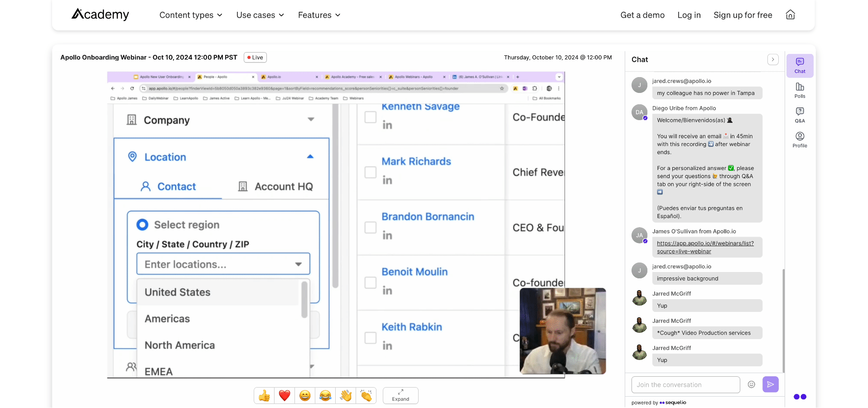Click the Location pin icon
The width and height of the screenshot is (868, 408).
point(132,157)
